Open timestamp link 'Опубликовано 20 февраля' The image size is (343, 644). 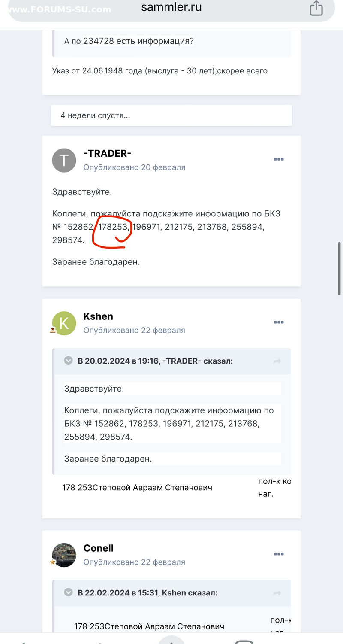(134, 167)
